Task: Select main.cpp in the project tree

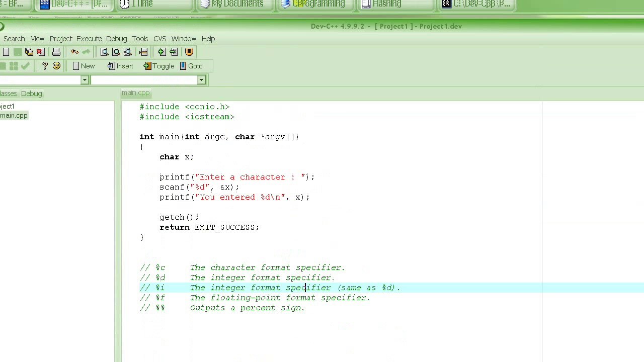Action: coord(14,116)
